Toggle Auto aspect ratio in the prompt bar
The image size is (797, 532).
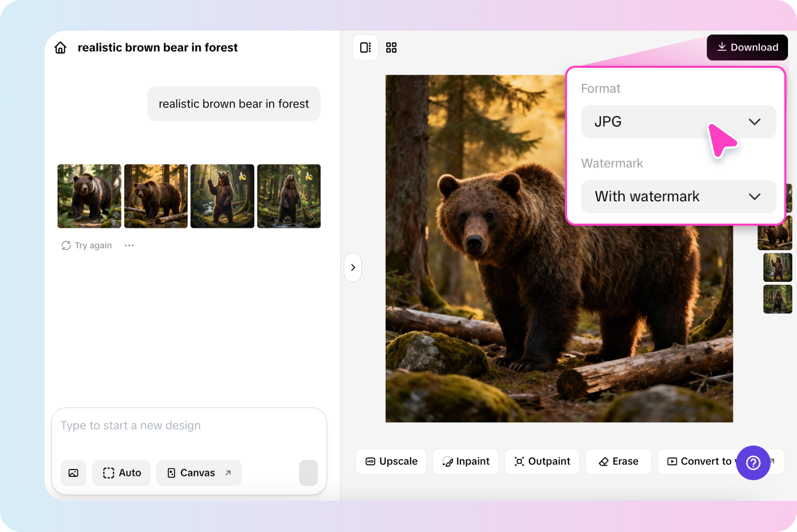121,473
